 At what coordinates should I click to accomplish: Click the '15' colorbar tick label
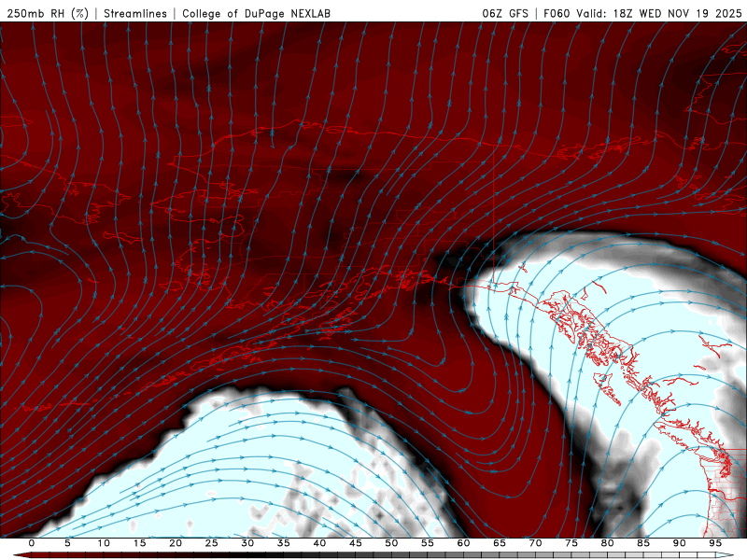point(139,543)
